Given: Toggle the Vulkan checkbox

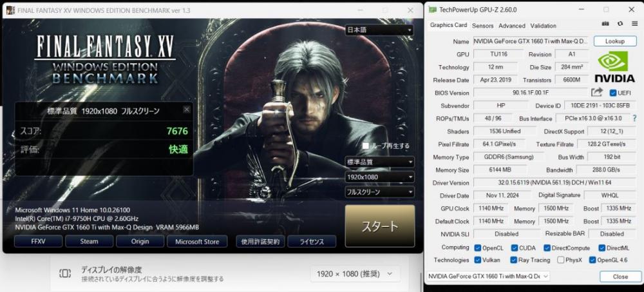Looking at the screenshot, I should pos(478,260).
